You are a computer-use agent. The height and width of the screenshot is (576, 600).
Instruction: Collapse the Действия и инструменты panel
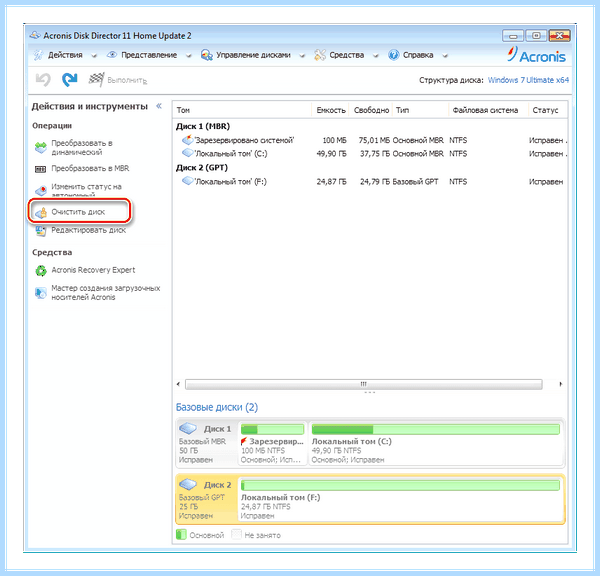[x=159, y=106]
